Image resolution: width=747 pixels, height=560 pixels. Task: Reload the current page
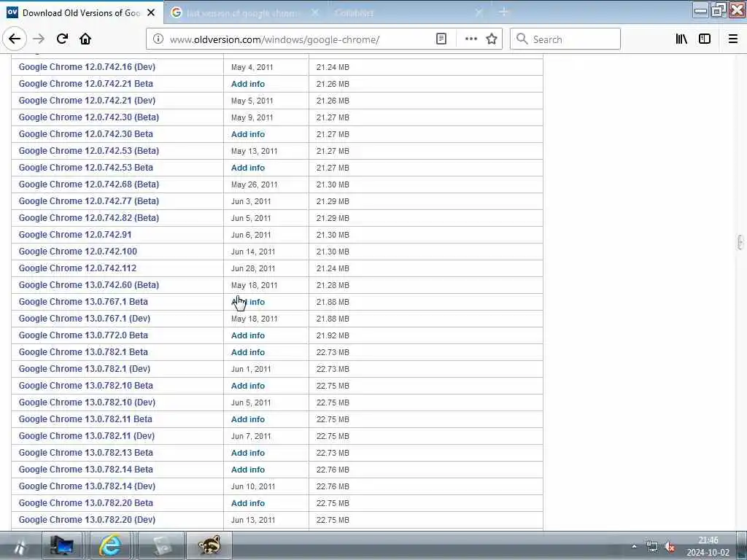[x=62, y=39]
